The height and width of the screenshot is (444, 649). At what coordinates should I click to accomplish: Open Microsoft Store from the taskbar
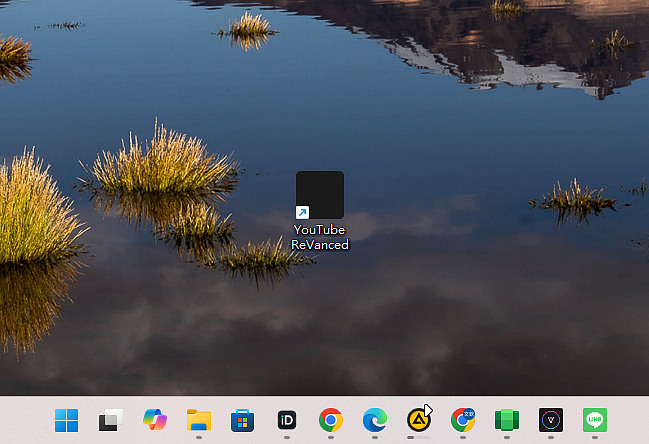pos(243,420)
